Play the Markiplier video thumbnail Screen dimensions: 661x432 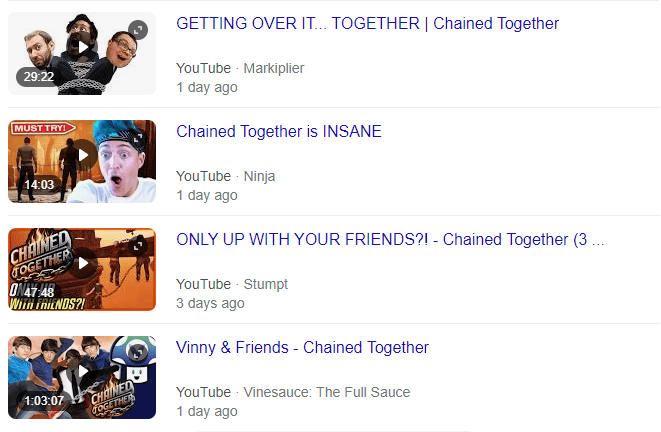82,54
